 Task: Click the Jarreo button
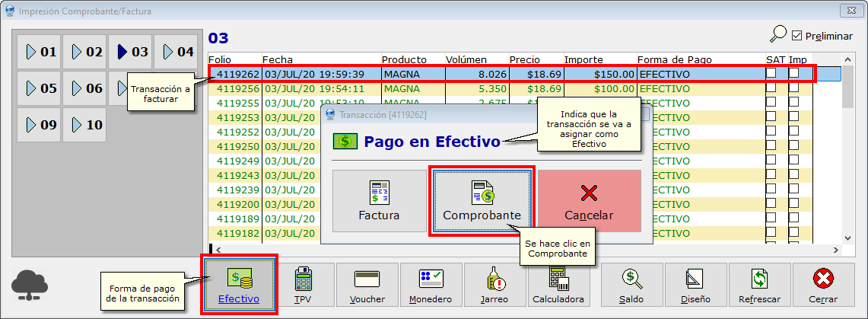[x=494, y=285]
